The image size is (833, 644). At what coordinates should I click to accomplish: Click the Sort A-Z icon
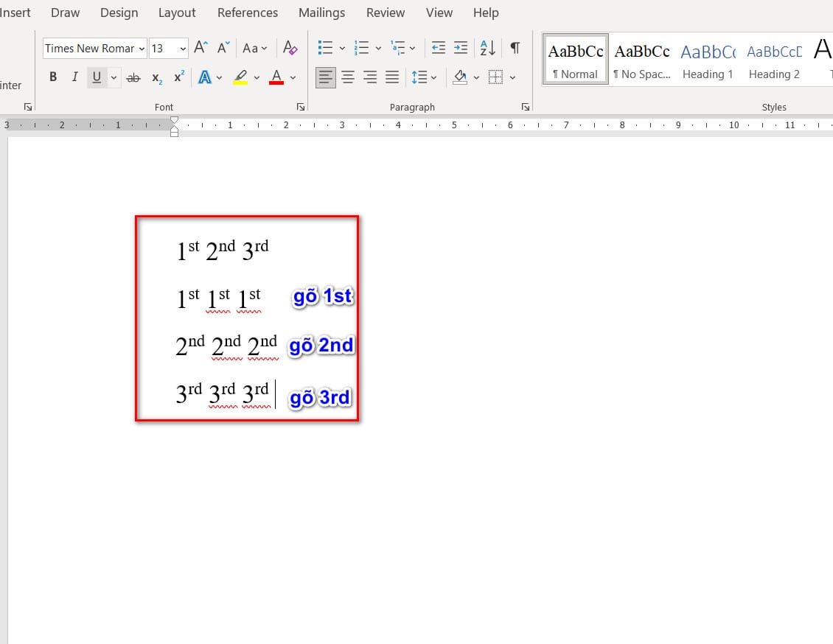click(487, 48)
